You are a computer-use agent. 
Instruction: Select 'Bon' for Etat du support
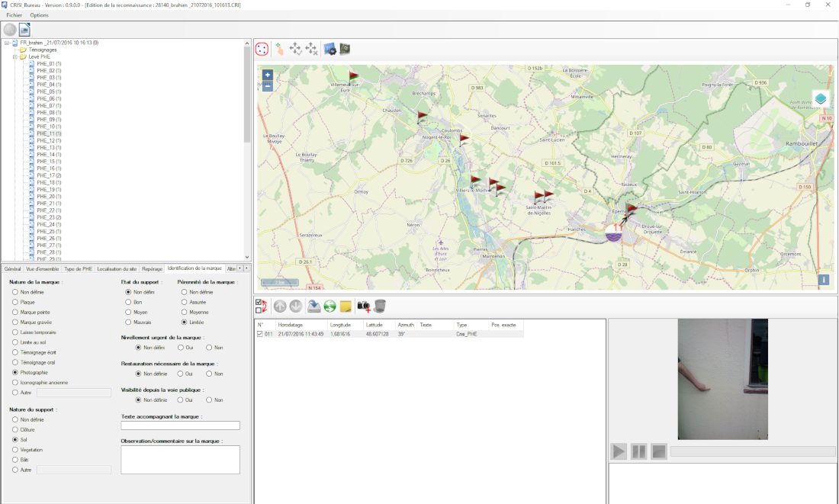tap(128, 302)
